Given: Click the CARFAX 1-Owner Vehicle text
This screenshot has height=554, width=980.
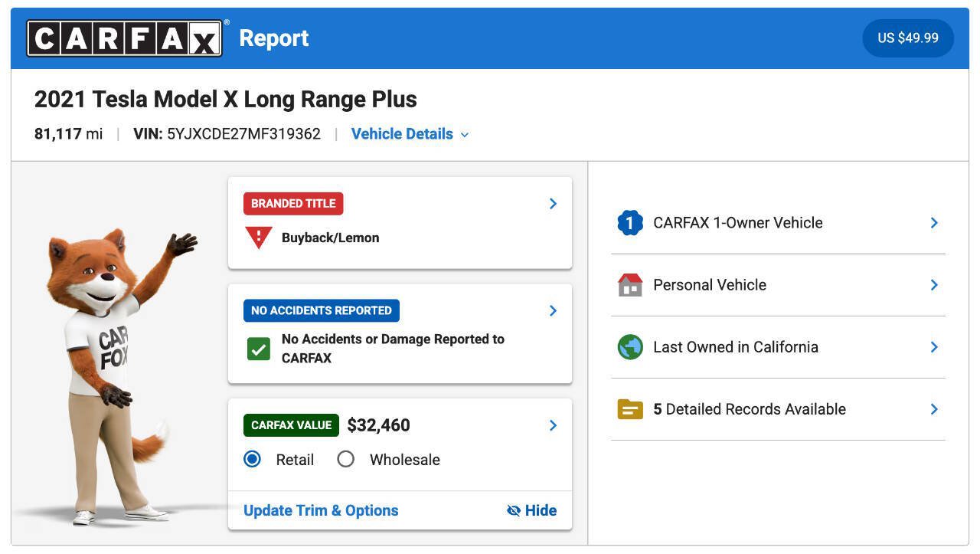Looking at the screenshot, I should point(738,223).
